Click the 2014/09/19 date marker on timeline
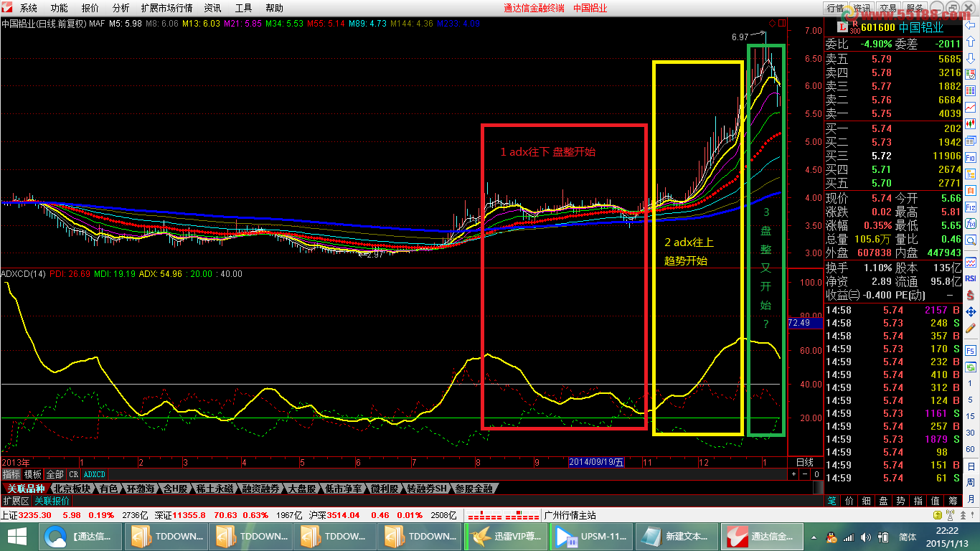The width and height of the screenshot is (980, 551). tap(596, 462)
